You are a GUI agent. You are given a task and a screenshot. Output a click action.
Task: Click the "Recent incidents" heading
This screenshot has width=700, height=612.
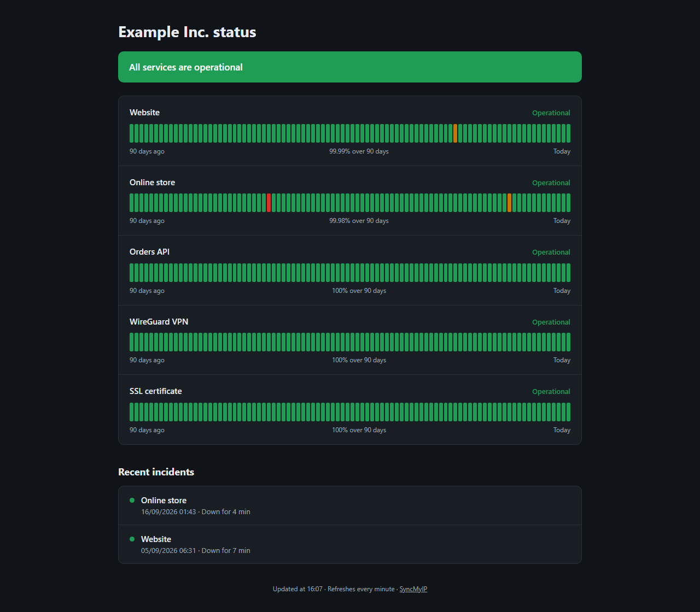(x=156, y=472)
